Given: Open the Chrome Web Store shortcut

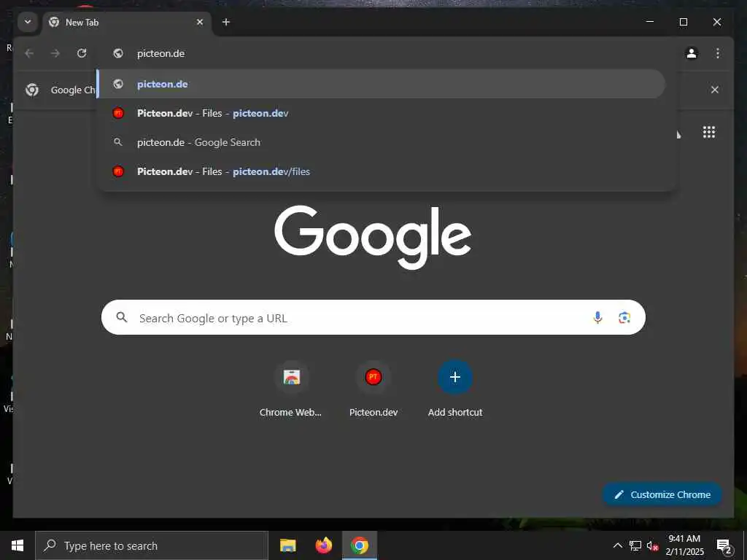Looking at the screenshot, I should click(x=291, y=389).
